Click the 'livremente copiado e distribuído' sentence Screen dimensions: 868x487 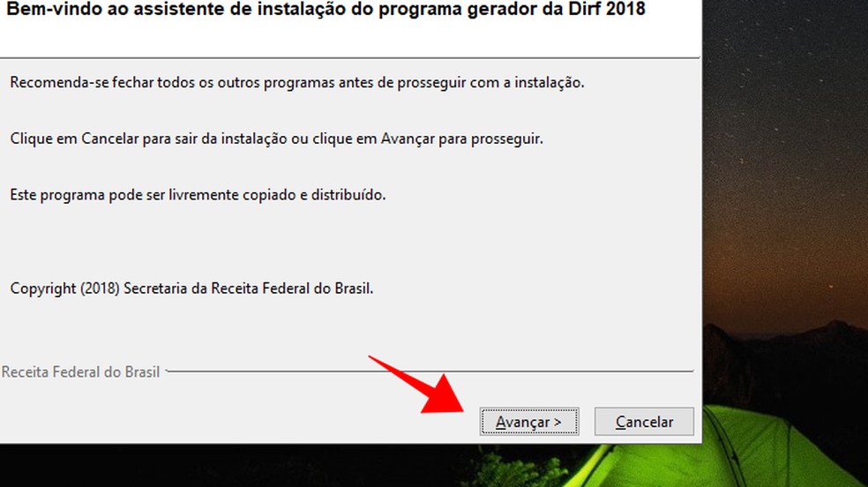[x=198, y=195]
